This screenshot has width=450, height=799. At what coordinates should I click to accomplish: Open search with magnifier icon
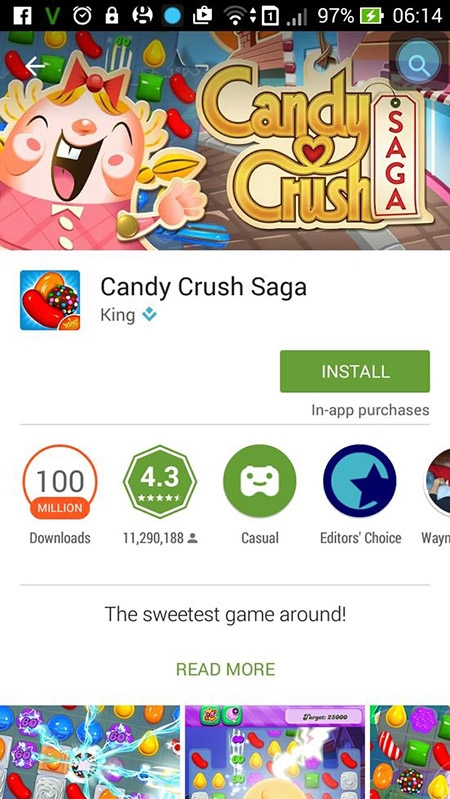(x=418, y=65)
